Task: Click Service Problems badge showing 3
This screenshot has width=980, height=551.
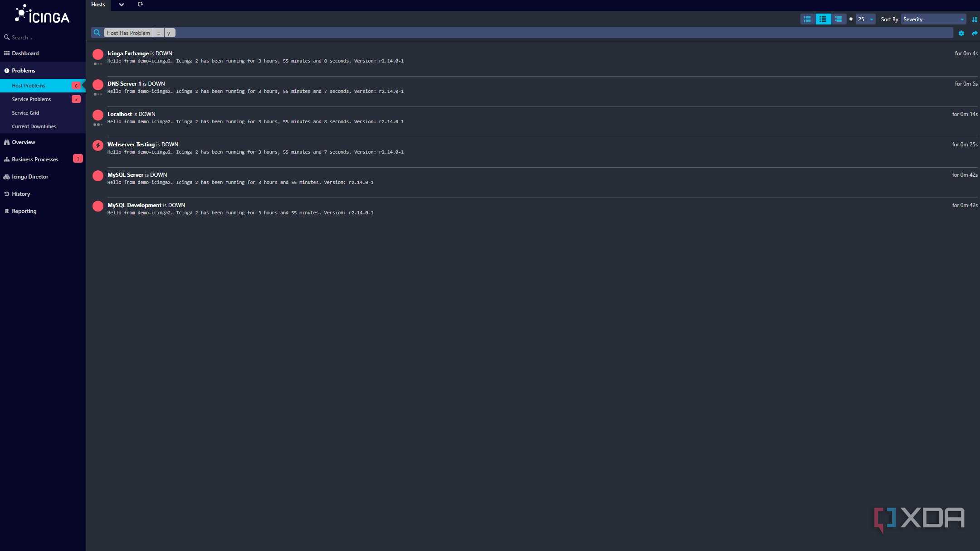Action: coord(76,99)
